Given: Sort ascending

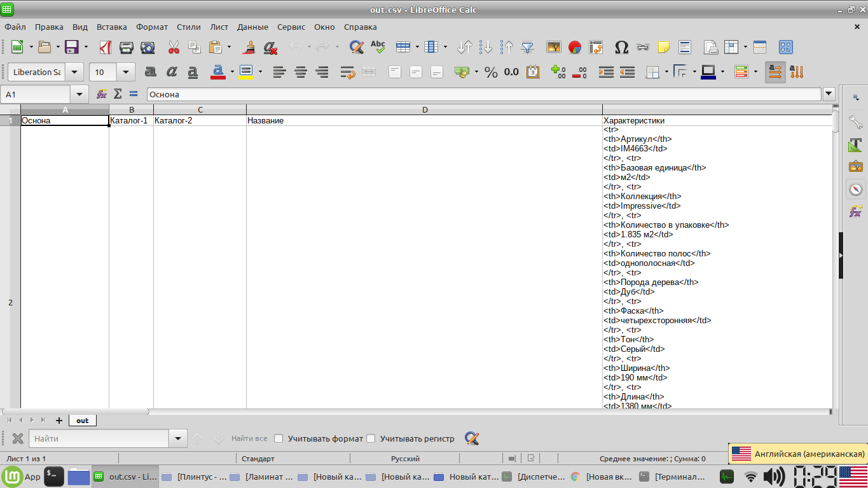Looking at the screenshot, I should pos(486,47).
